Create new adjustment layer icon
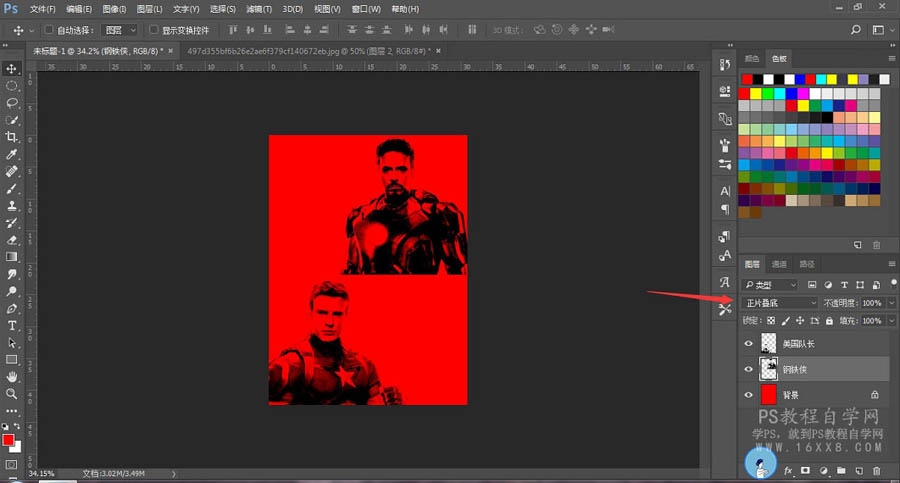This screenshot has width=900, height=483. coord(824,471)
